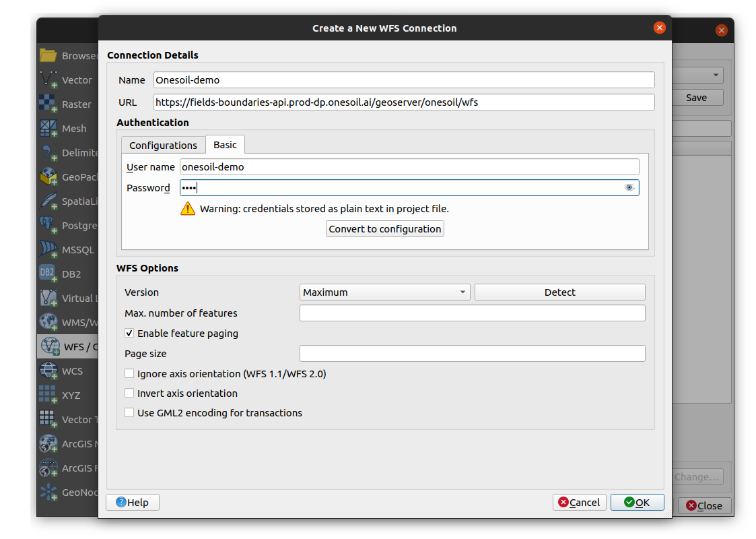This screenshot has height=539, width=756.
Task: Select the DB2 database icon
Action: click(x=48, y=274)
